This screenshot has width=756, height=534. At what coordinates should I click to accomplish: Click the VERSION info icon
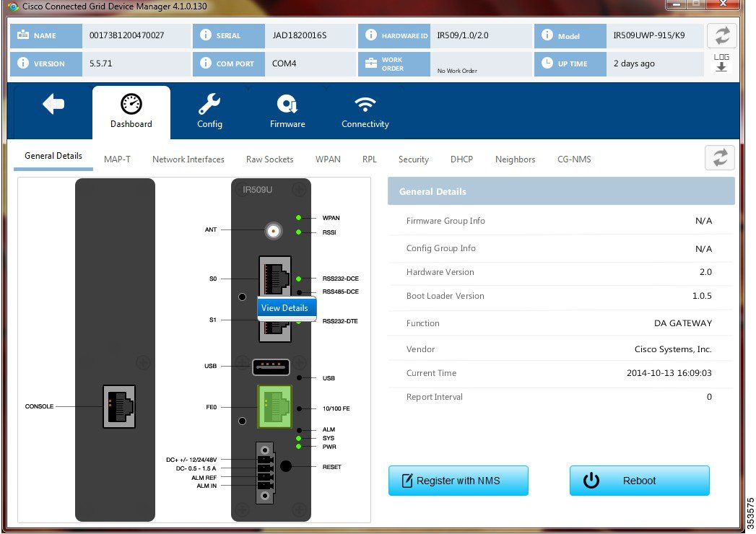[23, 63]
